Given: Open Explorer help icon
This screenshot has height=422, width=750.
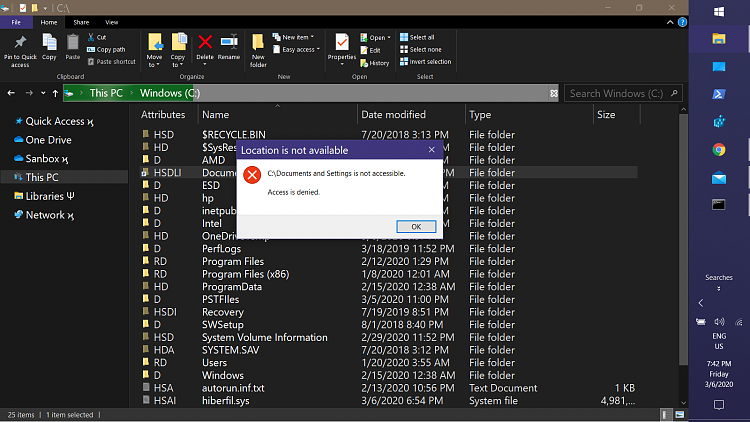Looking at the screenshot, I should (683, 22).
